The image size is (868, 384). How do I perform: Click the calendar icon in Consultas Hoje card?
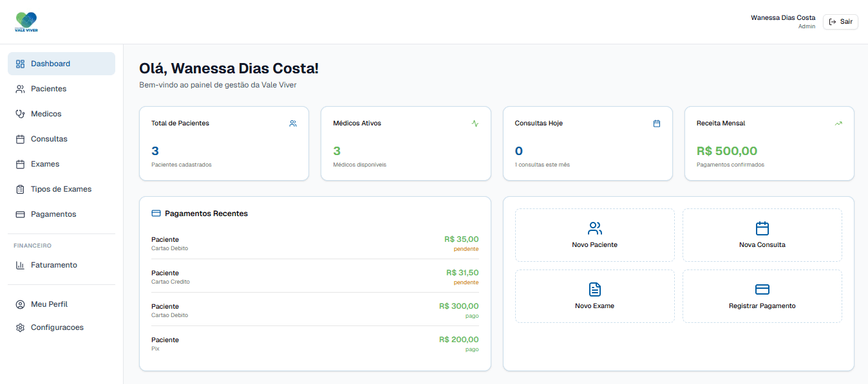pyautogui.click(x=657, y=123)
